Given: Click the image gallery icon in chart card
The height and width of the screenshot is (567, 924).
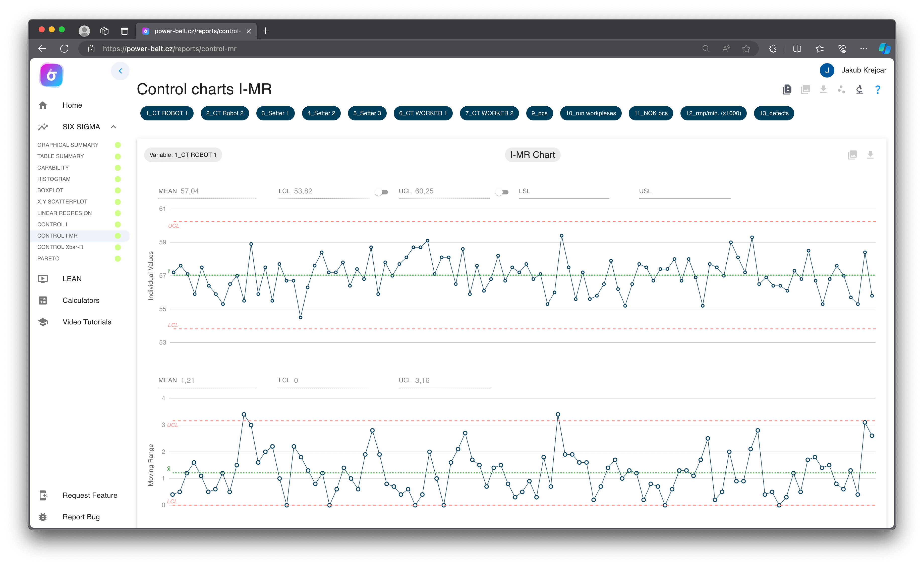Looking at the screenshot, I should coord(852,155).
